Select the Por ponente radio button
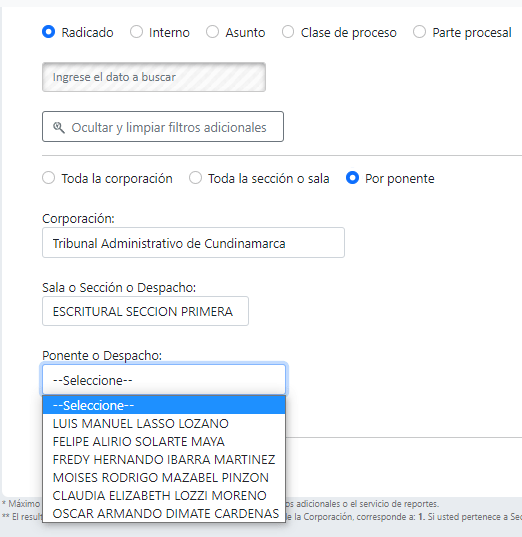522x537 pixels. click(352, 178)
